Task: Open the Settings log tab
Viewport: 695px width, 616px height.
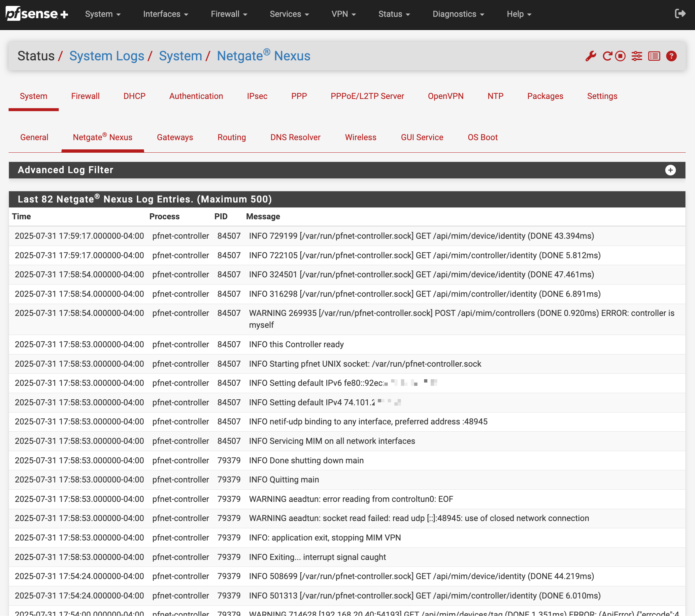Action: pos(602,96)
